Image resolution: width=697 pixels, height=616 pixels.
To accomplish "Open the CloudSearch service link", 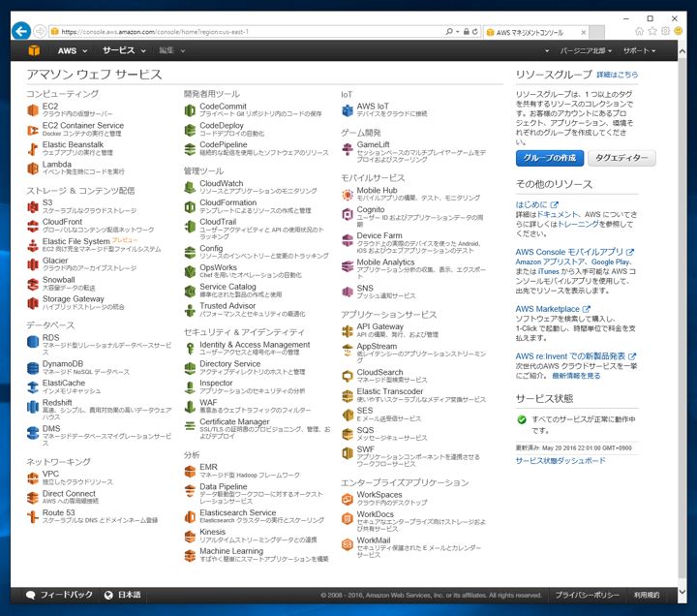I will (380, 372).
